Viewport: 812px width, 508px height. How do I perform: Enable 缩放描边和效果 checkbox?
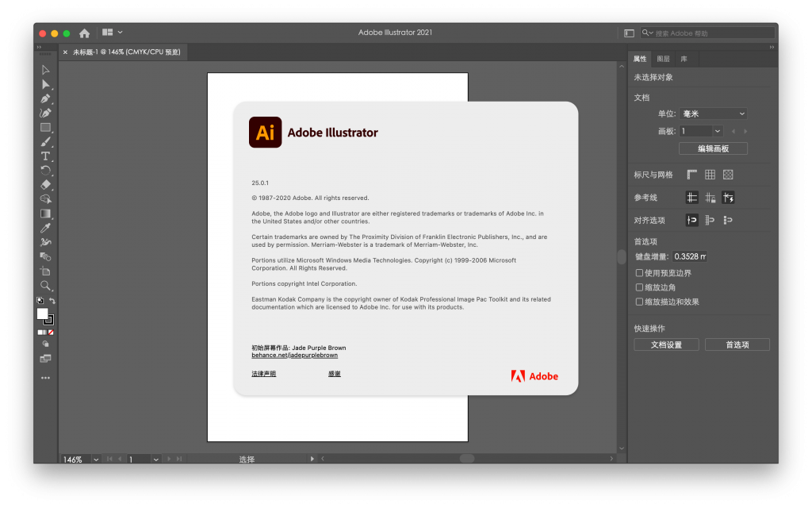(640, 302)
